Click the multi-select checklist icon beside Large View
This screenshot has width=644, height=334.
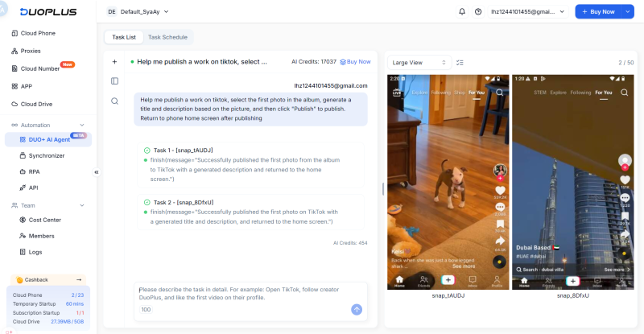(x=460, y=62)
